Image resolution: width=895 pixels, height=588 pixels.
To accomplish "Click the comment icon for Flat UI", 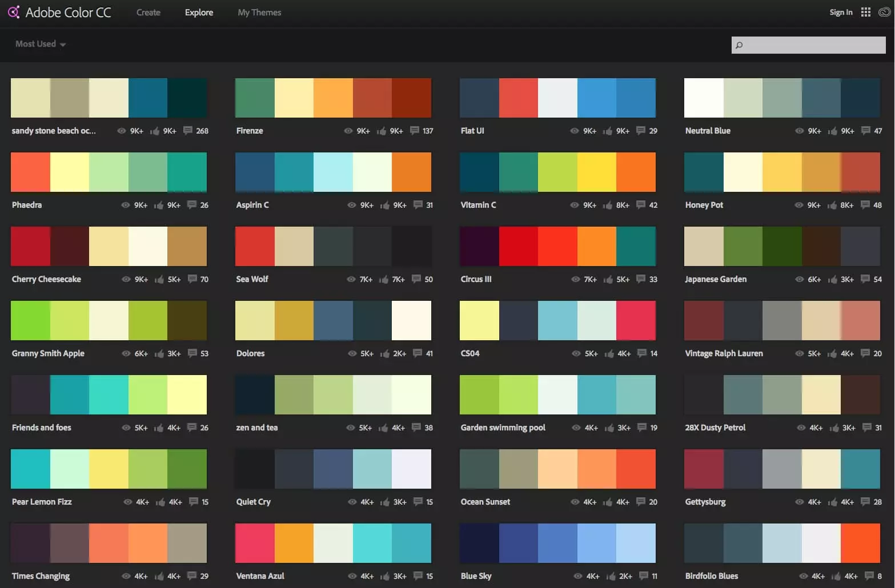I will coord(641,131).
